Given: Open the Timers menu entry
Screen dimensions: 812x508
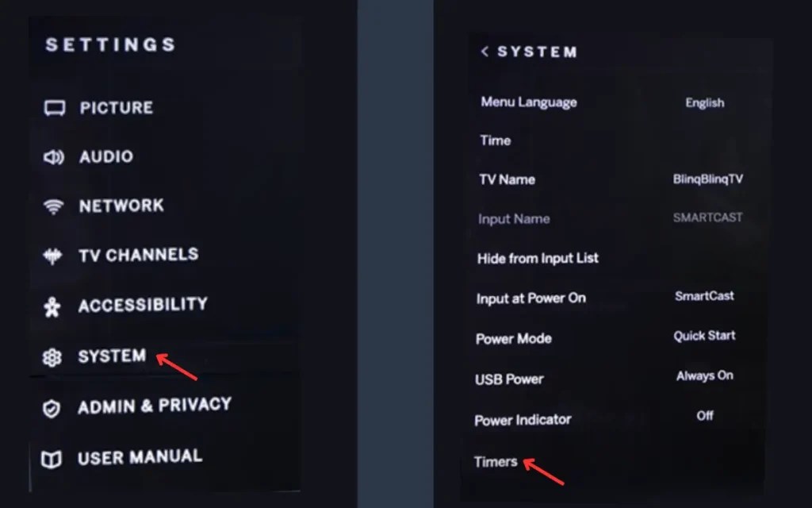Looking at the screenshot, I should pyautogui.click(x=496, y=460).
